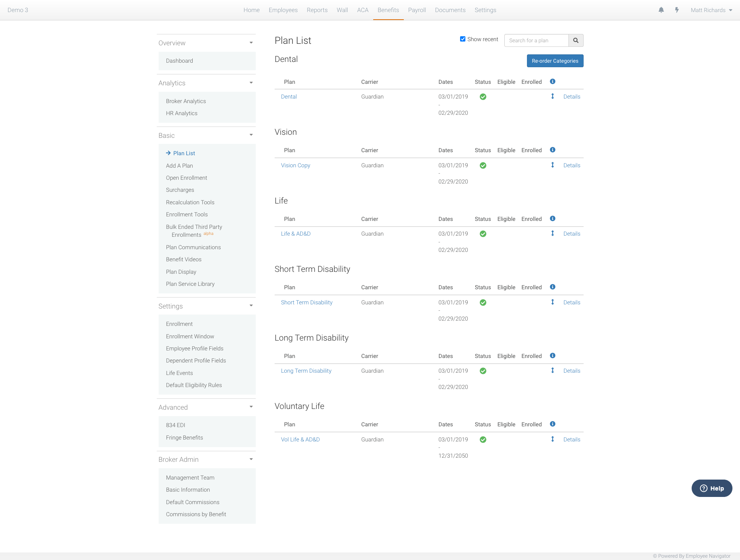Click the Re-order Categories button
The width and height of the screenshot is (740, 560).
[x=555, y=61]
